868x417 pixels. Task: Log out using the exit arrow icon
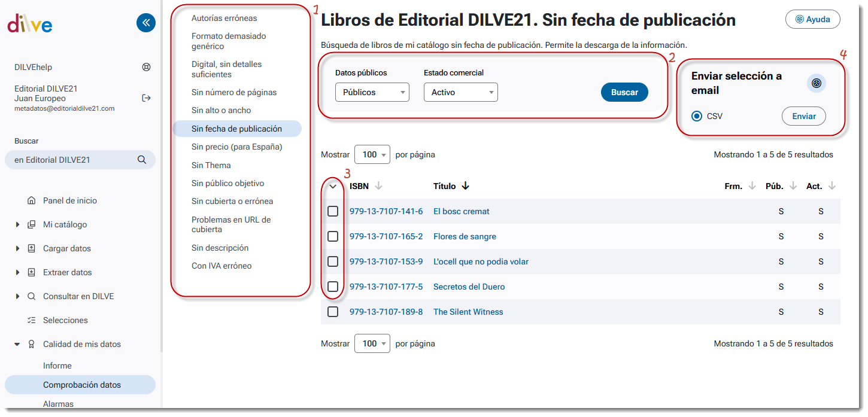(x=146, y=98)
